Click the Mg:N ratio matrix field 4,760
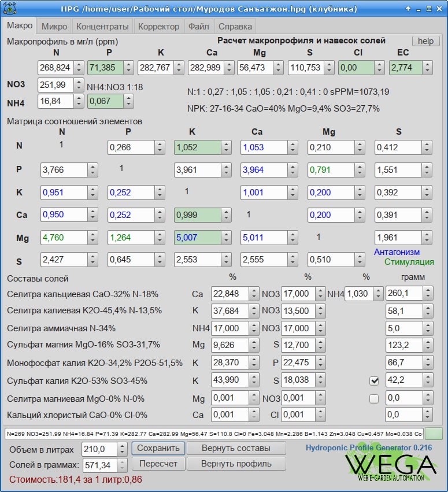The width and height of the screenshot is (448, 492). pyautogui.click(x=64, y=238)
